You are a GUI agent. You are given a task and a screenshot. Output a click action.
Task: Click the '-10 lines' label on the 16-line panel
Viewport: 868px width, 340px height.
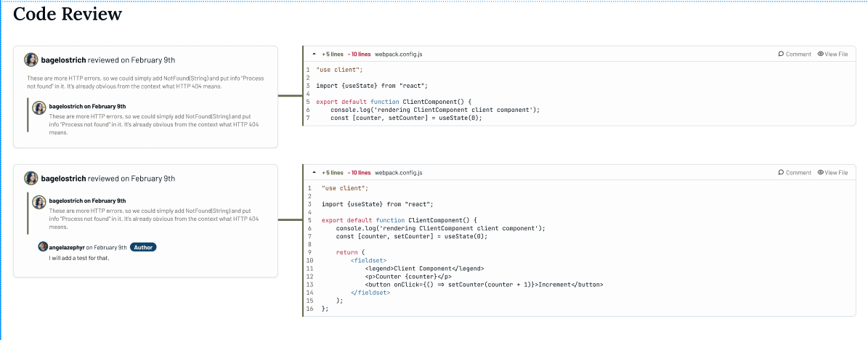(x=360, y=173)
